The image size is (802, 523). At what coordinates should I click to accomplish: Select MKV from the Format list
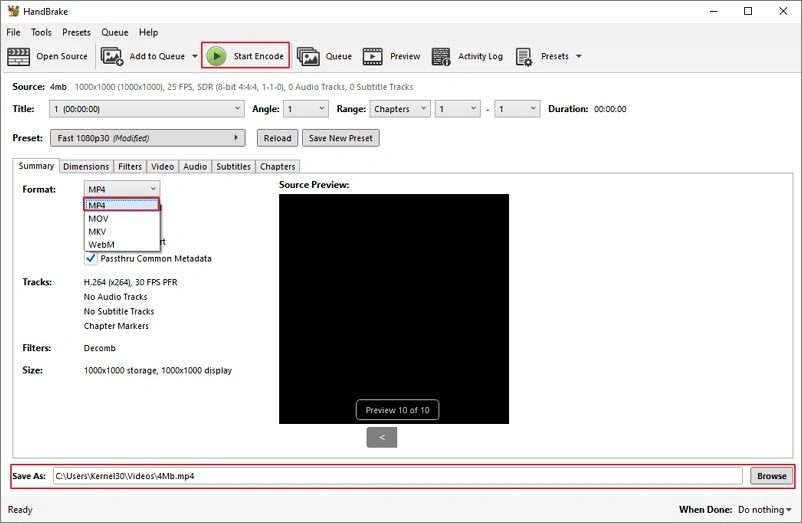[x=122, y=232]
